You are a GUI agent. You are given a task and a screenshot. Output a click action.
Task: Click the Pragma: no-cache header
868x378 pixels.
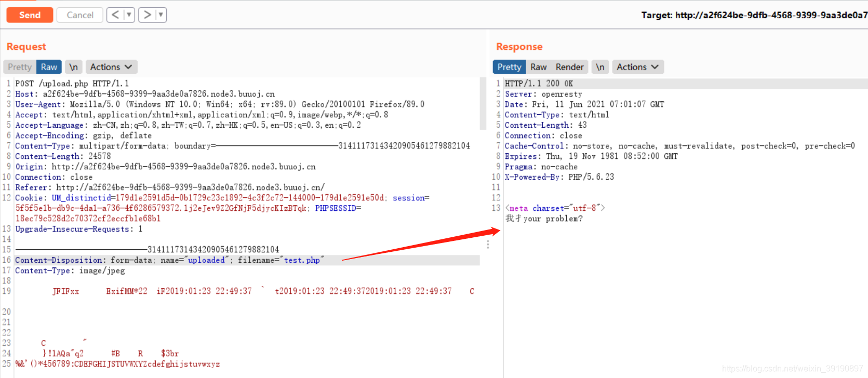pos(541,167)
